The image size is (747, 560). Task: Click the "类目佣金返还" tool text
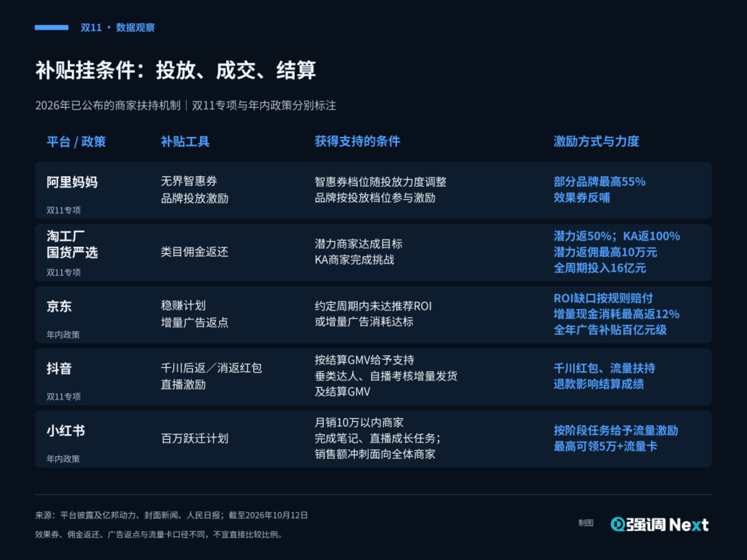pyautogui.click(x=195, y=251)
